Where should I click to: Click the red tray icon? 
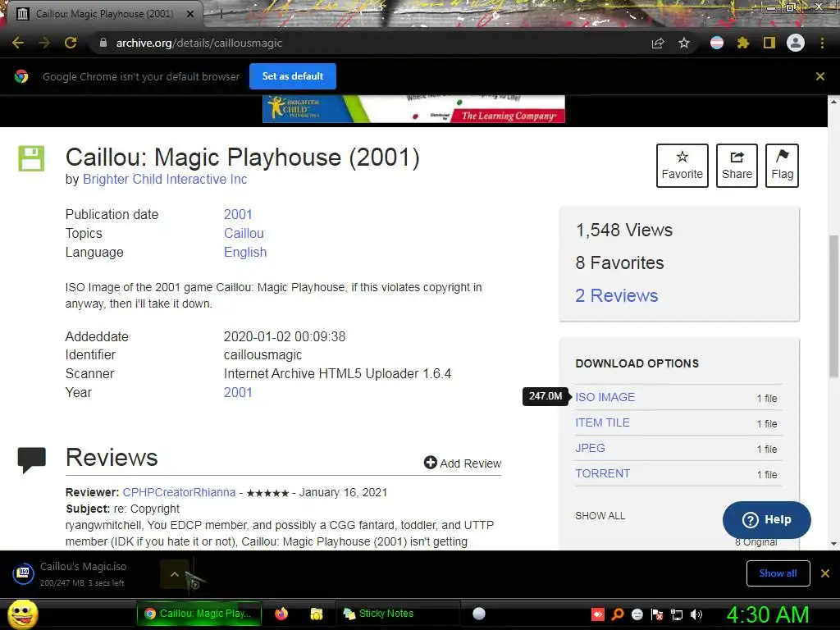[x=598, y=614]
